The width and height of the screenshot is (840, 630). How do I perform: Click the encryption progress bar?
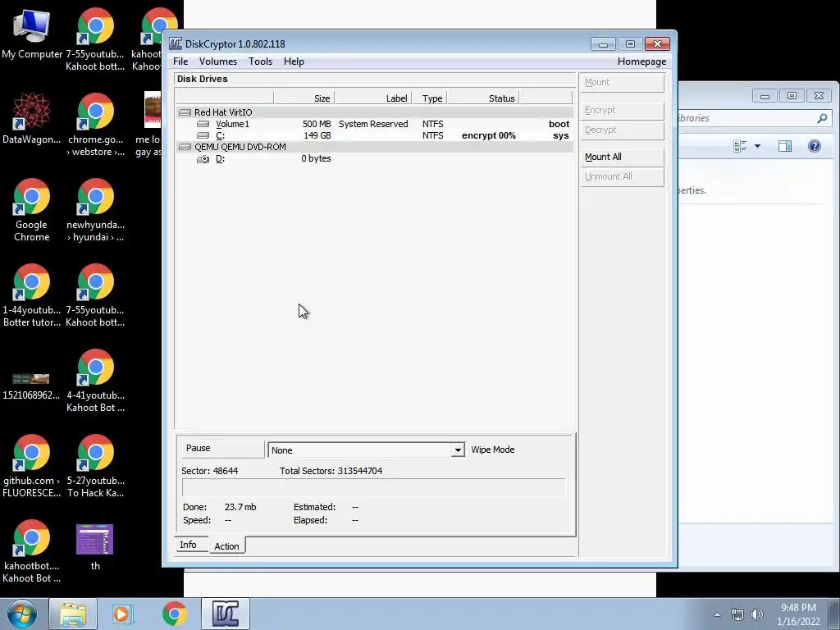(373, 488)
